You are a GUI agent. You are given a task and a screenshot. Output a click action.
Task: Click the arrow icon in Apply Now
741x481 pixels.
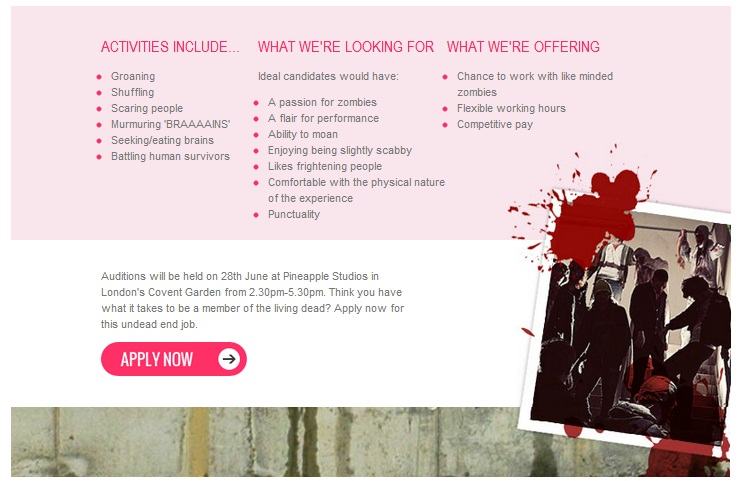229,359
